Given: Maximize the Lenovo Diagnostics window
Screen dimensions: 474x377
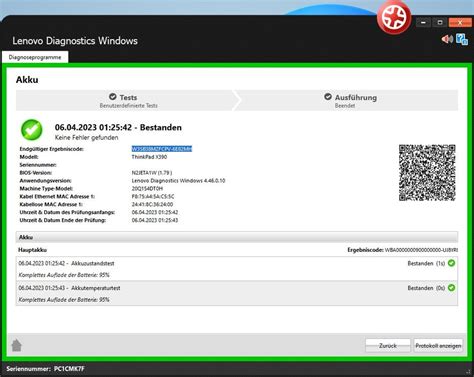Looking at the screenshot, I should pyautogui.click(x=440, y=23).
